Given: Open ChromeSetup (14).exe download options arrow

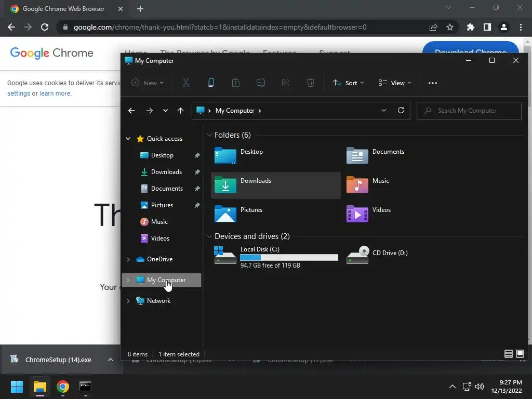Looking at the screenshot, I should pos(111,360).
